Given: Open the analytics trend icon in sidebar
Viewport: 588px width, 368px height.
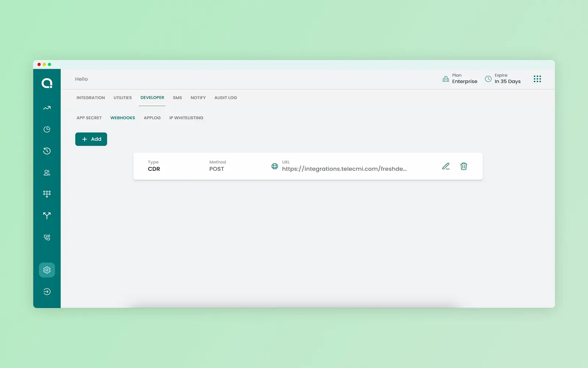Looking at the screenshot, I should pyautogui.click(x=47, y=108).
